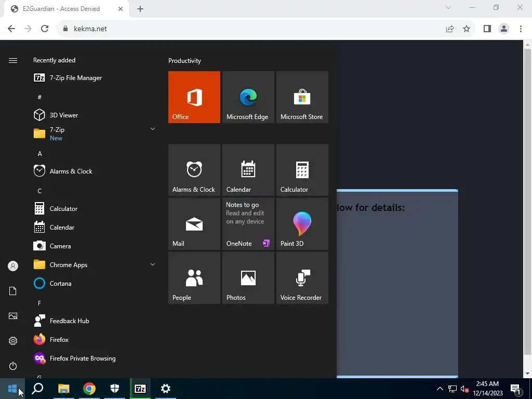Jump to letter F in app list
Screen dimensions: 532x399
click(x=39, y=303)
